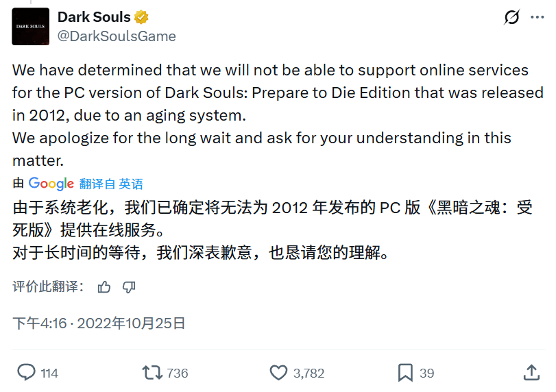Toggle the bookmark icon
Screen dimensions: 556x392
(405, 373)
